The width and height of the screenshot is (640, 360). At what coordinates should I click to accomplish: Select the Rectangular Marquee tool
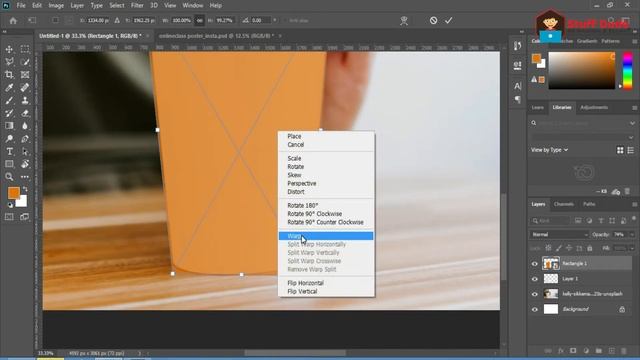(25, 49)
